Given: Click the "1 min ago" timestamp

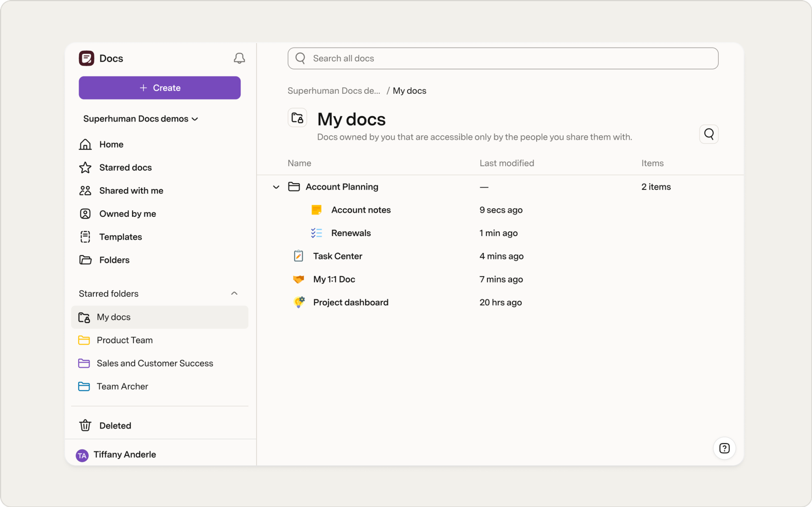Looking at the screenshot, I should tap(499, 233).
